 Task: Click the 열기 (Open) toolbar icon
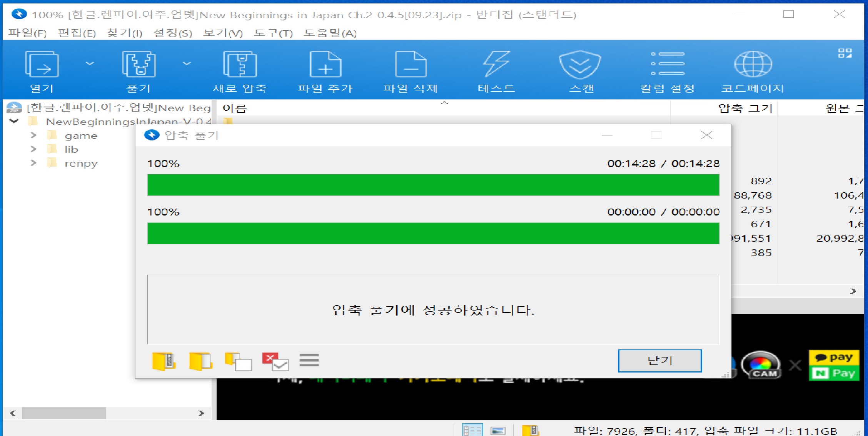coord(42,71)
